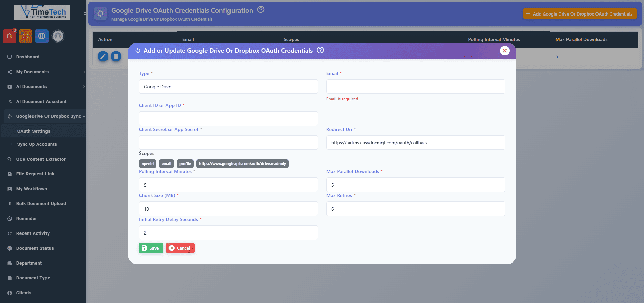Click the profile scope tag

[x=185, y=164]
